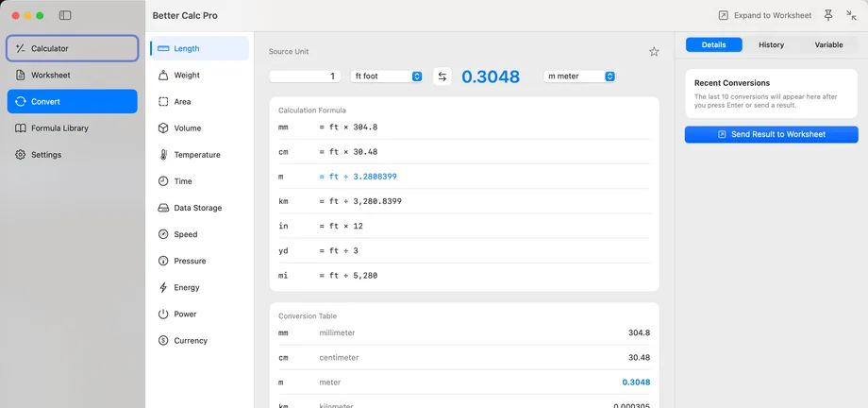868x408 pixels.
Task: Click the Weight category icon
Action: pos(163,75)
